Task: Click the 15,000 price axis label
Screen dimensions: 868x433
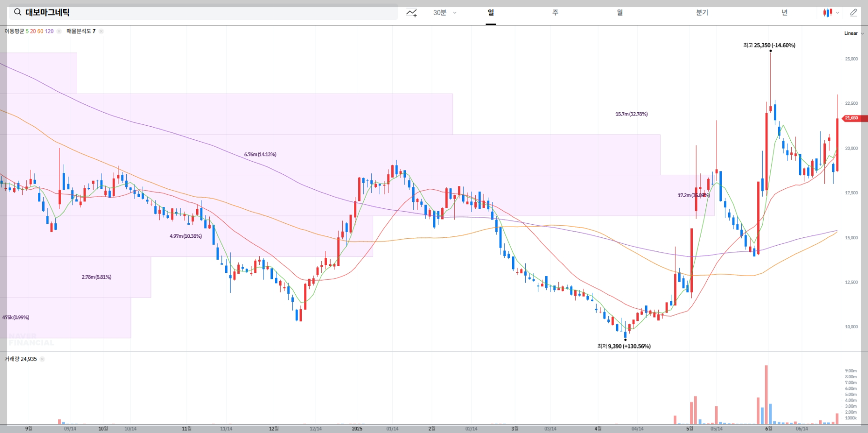Action: (x=851, y=238)
